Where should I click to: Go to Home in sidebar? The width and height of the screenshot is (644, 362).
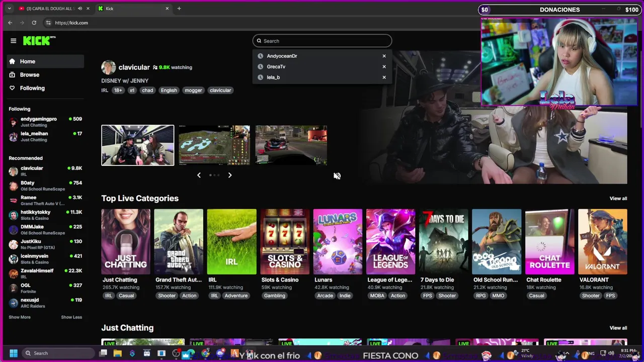coord(45,61)
